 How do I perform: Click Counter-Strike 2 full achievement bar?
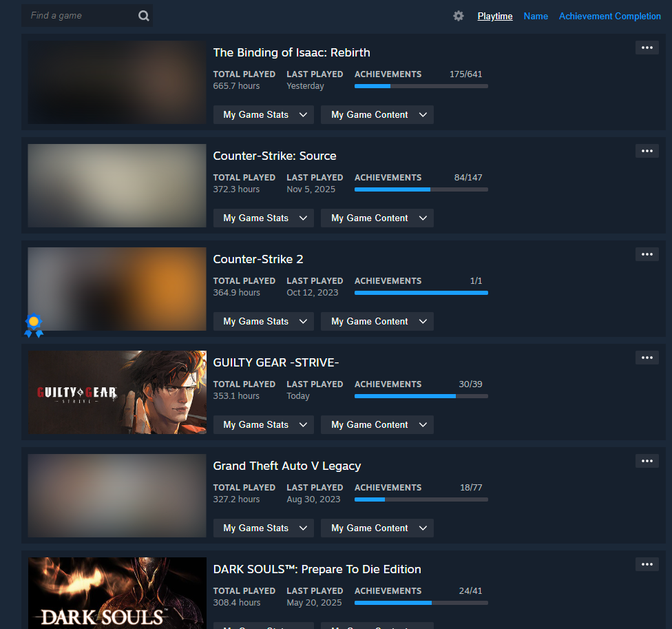coord(421,293)
